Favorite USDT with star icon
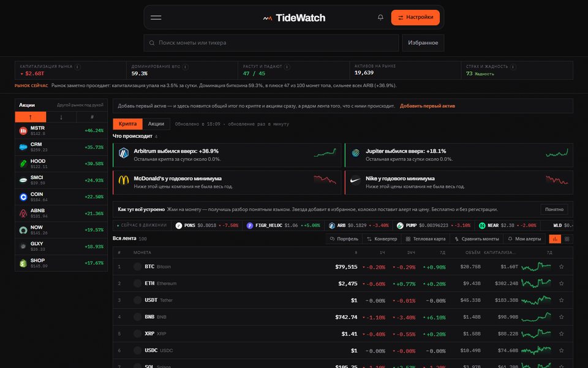 562,300
